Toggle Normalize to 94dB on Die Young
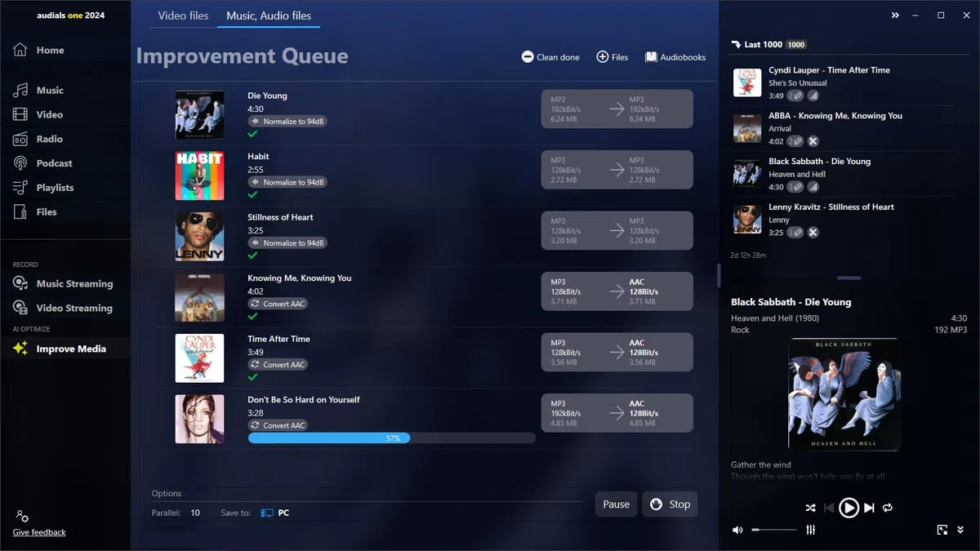The width and height of the screenshot is (980, 551). click(x=287, y=122)
